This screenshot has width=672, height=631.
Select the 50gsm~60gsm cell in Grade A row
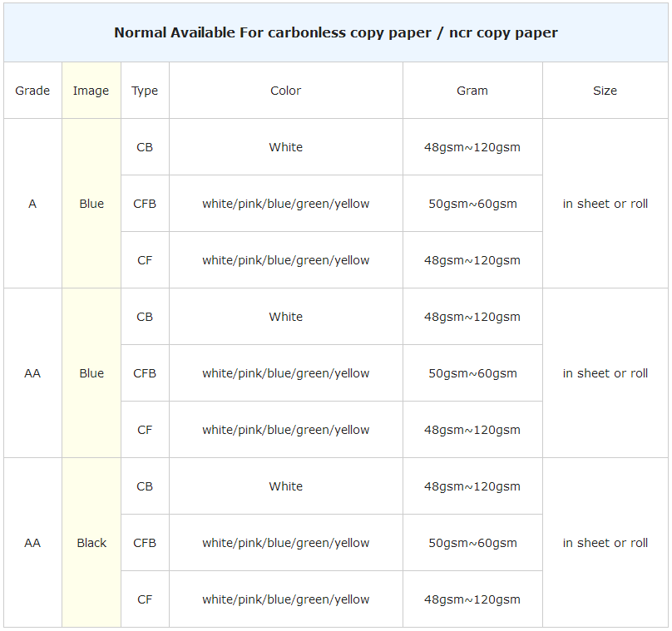472,204
